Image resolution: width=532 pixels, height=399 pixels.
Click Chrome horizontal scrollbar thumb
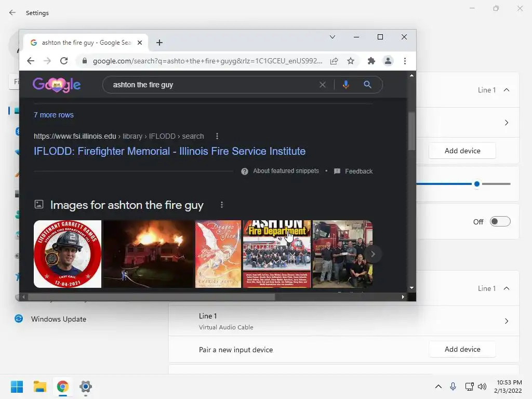(x=151, y=297)
